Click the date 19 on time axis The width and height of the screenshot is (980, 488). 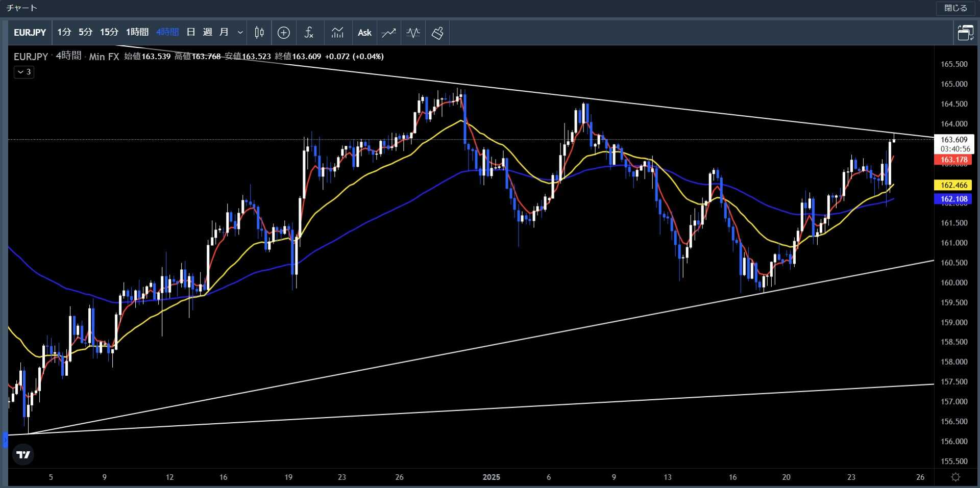pyautogui.click(x=288, y=477)
